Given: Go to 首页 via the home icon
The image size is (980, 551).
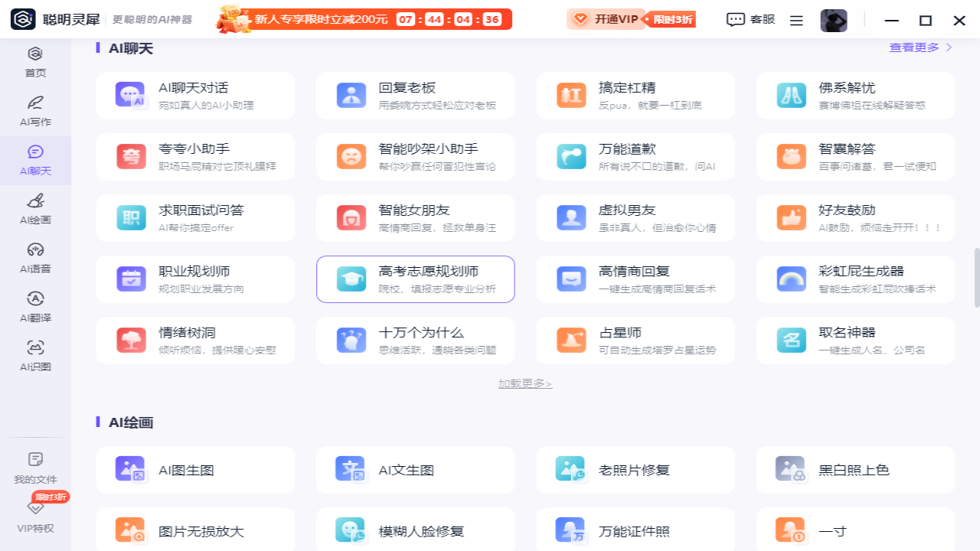Looking at the screenshot, I should 36,60.
